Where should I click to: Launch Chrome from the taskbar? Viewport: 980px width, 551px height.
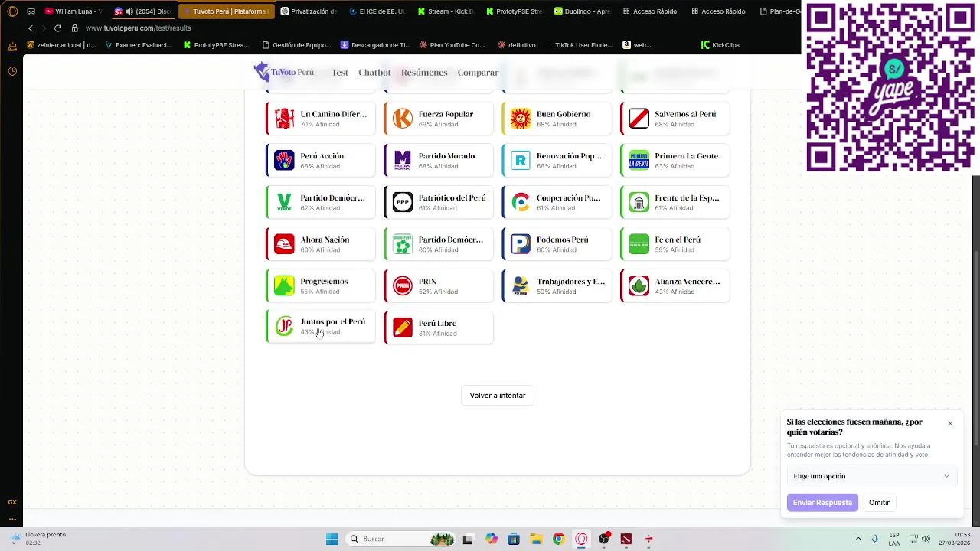pyautogui.click(x=558, y=539)
